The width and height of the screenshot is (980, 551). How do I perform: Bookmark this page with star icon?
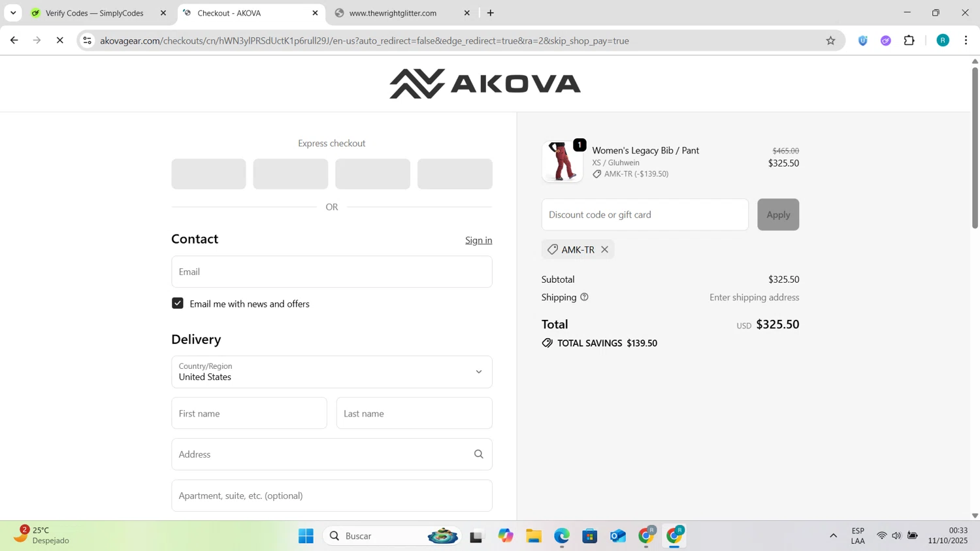click(x=830, y=40)
